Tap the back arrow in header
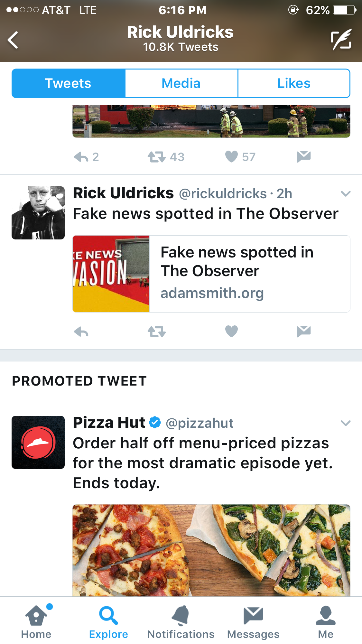362x644 pixels. 13,40
